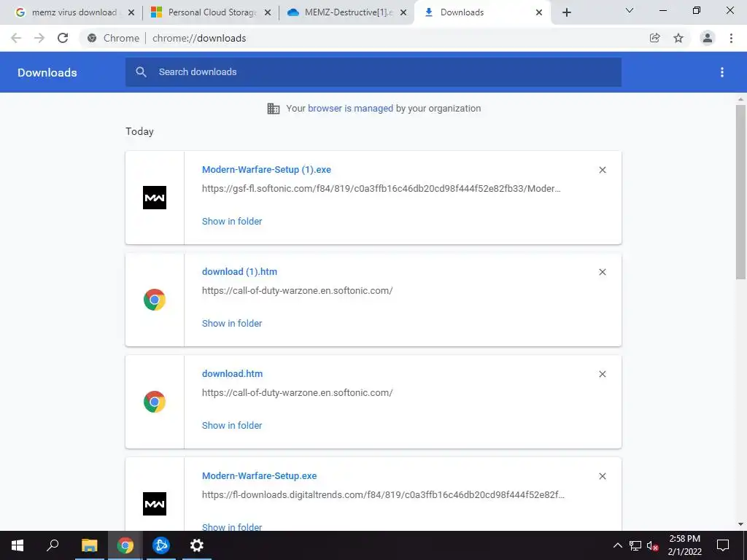The image size is (747, 560).
Task: Open the Chrome profile avatar
Action: pos(708,38)
